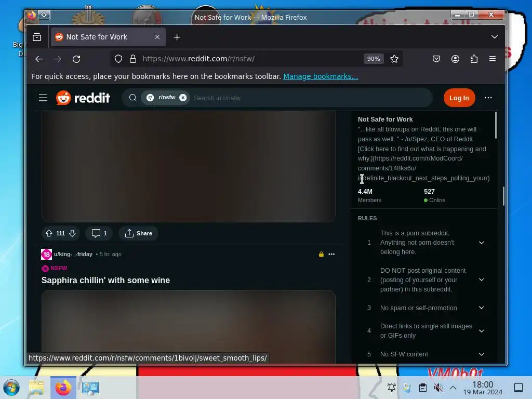Image resolution: width=532 pixels, height=399 pixels.
Task: Share the post via Share button
Action: pos(138,233)
